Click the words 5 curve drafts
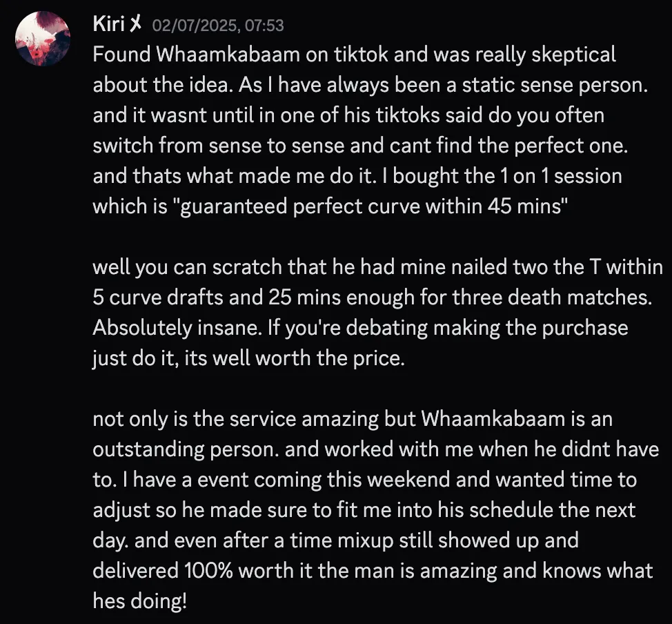The image size is (672, 624). tap(155, 297)
